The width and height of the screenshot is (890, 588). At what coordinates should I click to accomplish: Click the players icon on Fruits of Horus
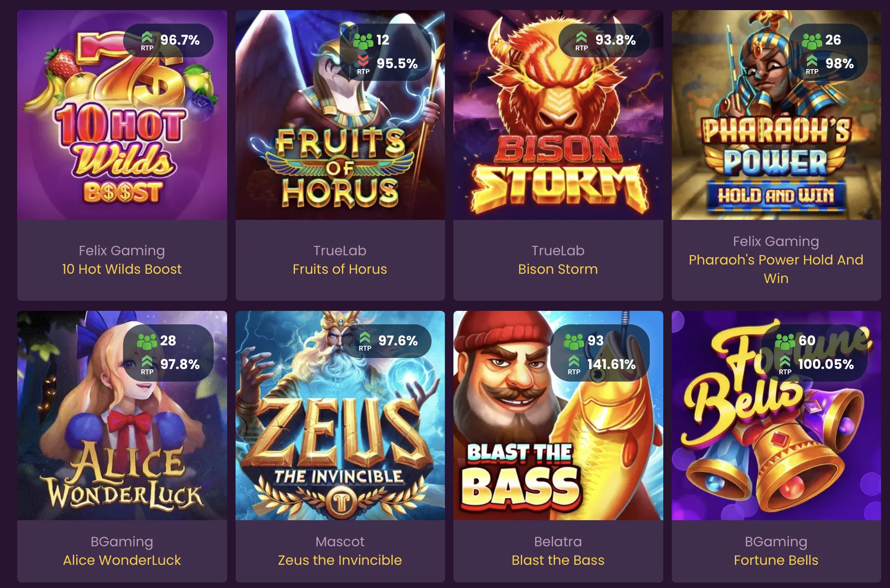click(363, 40)
